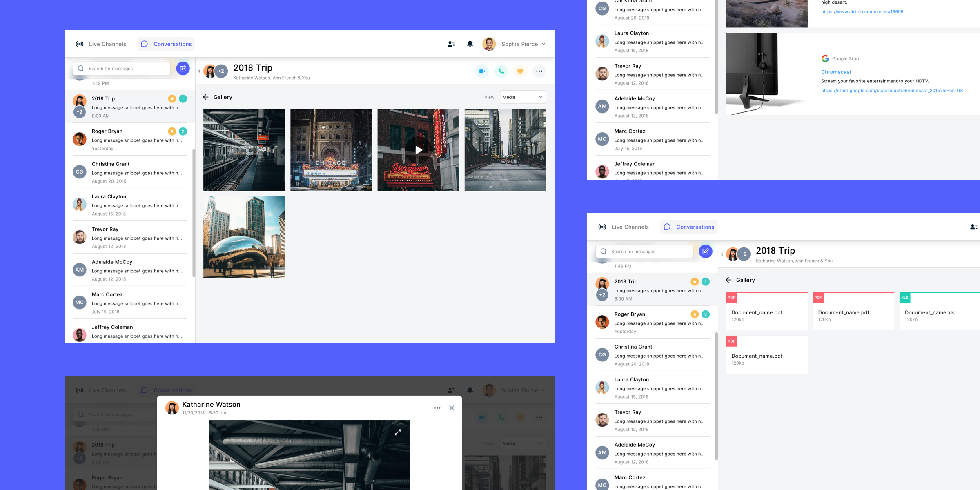The width and height of the screenshot is (980, 490).
Task: Open the Cloud Gate bean photo thumbnail
Action: click(244, 237)
